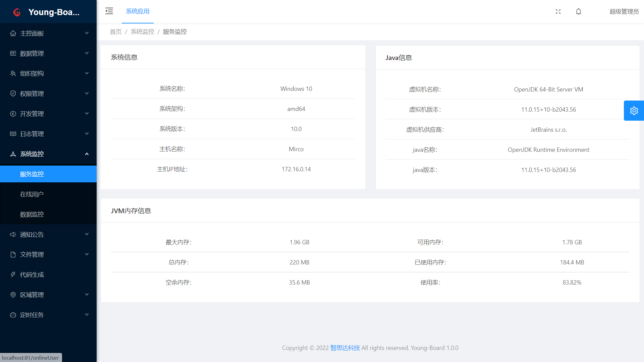
Task: Open the 在线用户 menu item
Action: [32, 194]
